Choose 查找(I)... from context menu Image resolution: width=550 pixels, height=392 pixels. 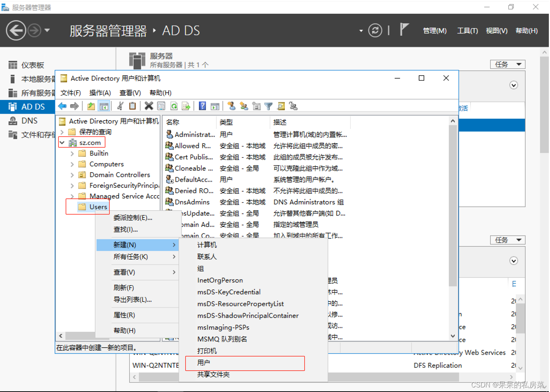point(137,229)
